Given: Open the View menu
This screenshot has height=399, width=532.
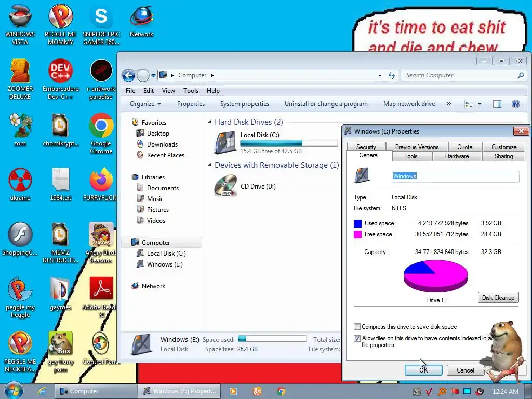Looking at the screenshot, I should pyautogui.click(x=168, y=91).
